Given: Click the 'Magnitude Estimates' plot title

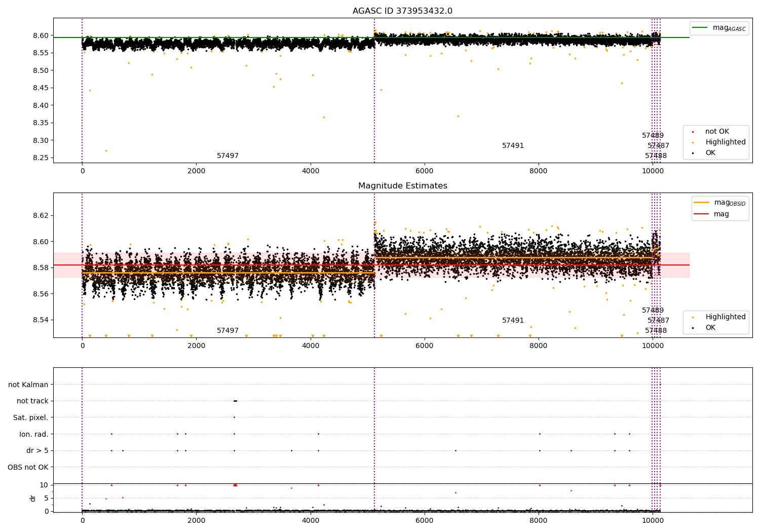Looking at the screenshot, I should point(402,186).
